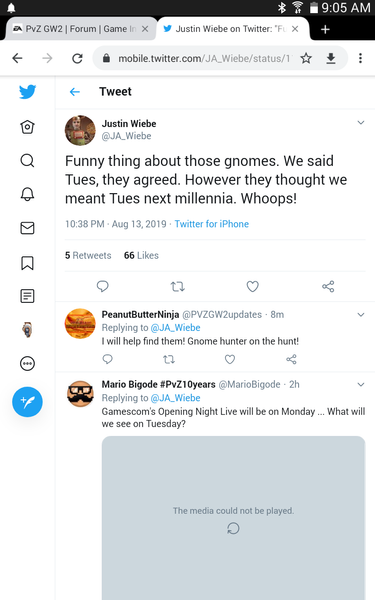Like Justin Wiebe's gnomes tweet
Image resolution: width=375 pixels, height=600 pixels.
tap(253, 286)
